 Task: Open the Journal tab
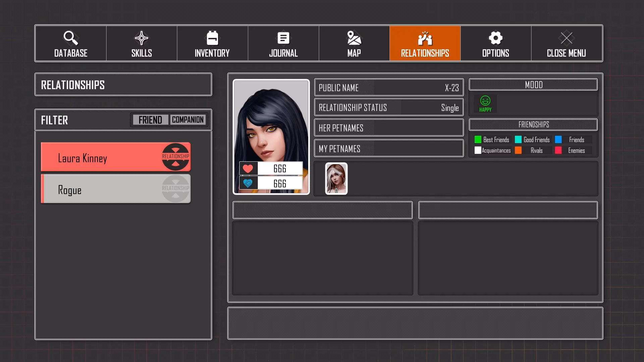pos(283,43)
